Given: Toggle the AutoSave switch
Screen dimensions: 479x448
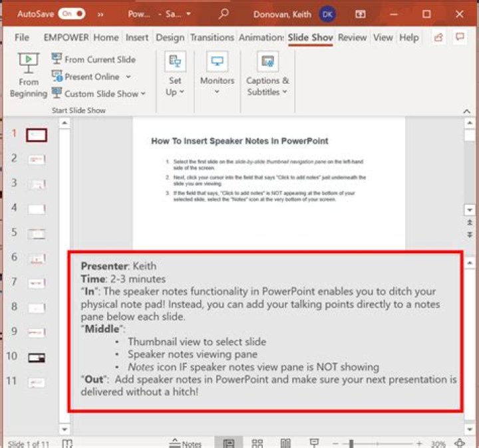Looking at the screenshot, I should coord(72,14).
